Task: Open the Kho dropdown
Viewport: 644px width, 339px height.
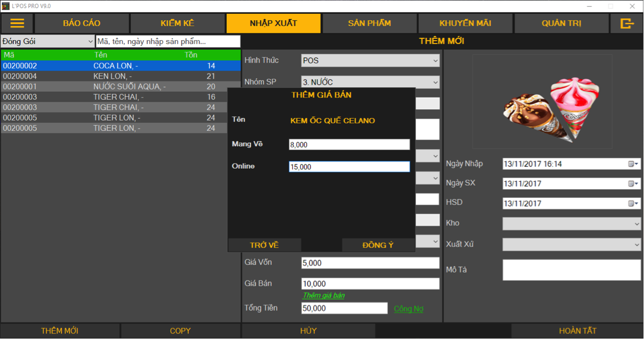Action: pos(636,224)
